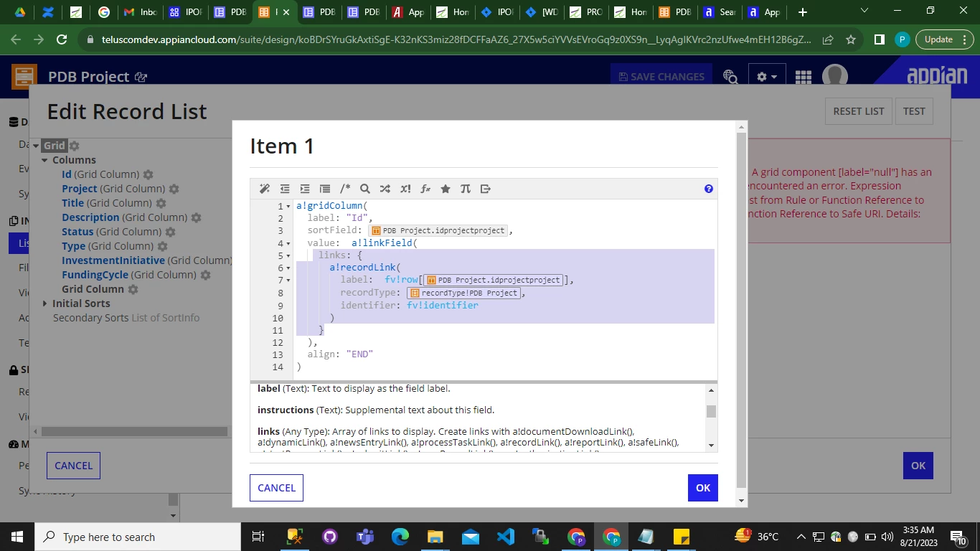Switch to the Sear browser tab
The image size is (980, 551).
(718, 12)
